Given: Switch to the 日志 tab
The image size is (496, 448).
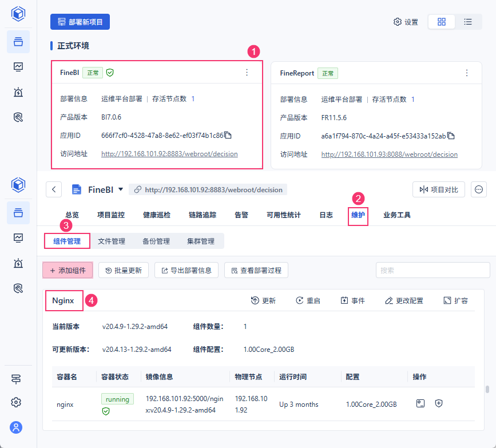Looking at the screenshot, I should click(x=326, y=215).
